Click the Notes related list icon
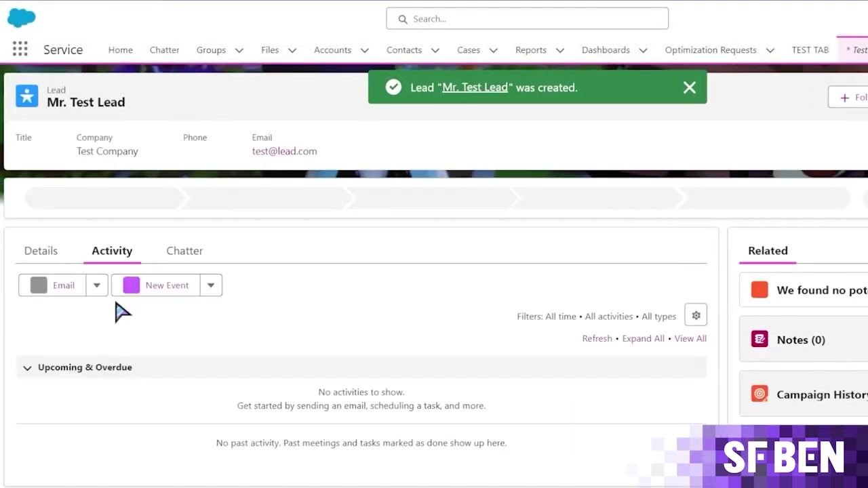The width and height of the screenshot is (868, 488). tap(759, 339)
